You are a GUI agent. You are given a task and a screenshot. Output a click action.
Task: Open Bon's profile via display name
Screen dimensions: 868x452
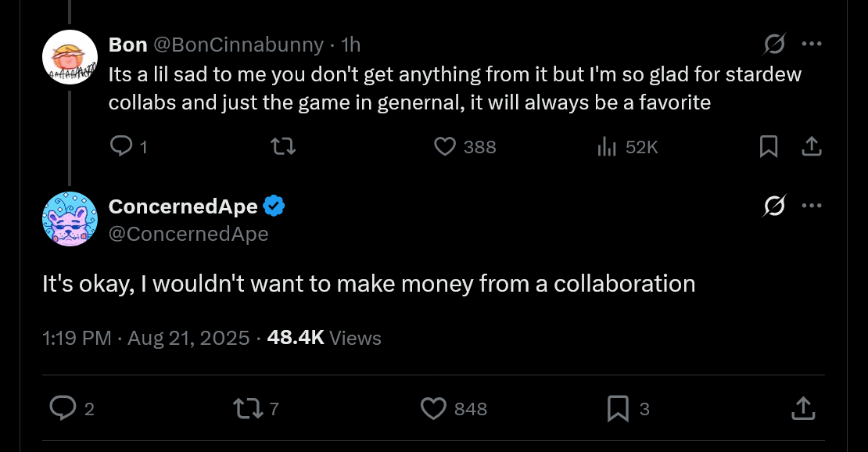127,45
